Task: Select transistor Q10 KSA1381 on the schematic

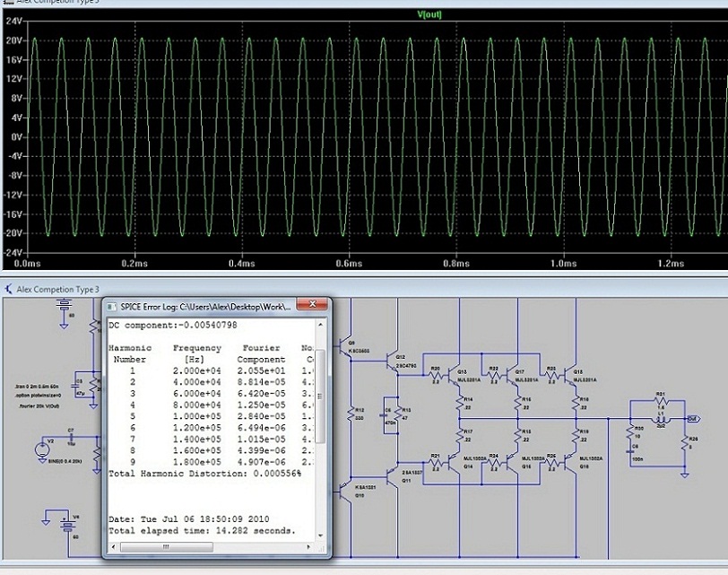Action: coord(345,491)
